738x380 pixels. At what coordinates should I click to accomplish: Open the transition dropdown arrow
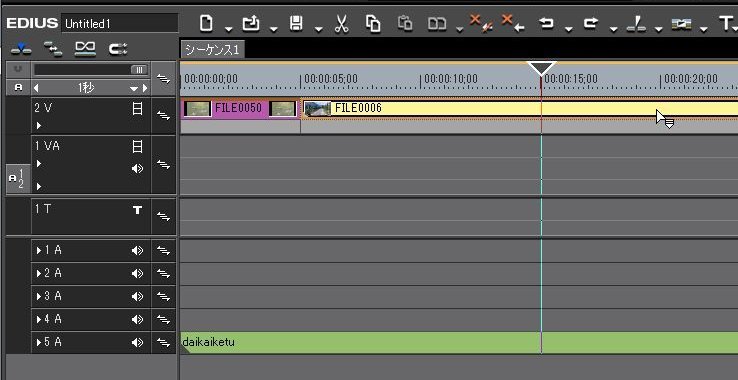(x=703, y=30)
